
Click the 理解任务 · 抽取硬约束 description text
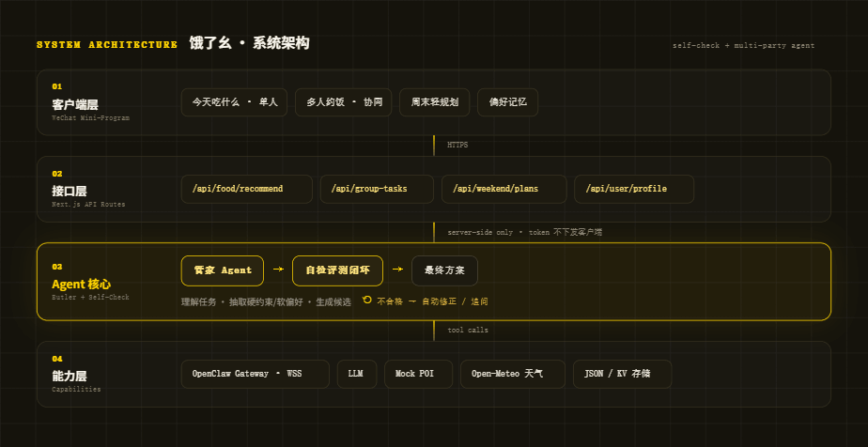266,302
